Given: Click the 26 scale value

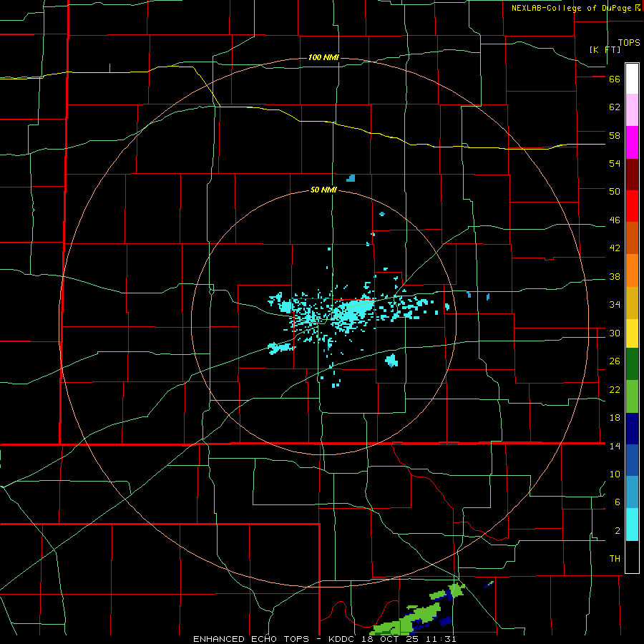Looking at the screenshot, I should tap(615, 361).
